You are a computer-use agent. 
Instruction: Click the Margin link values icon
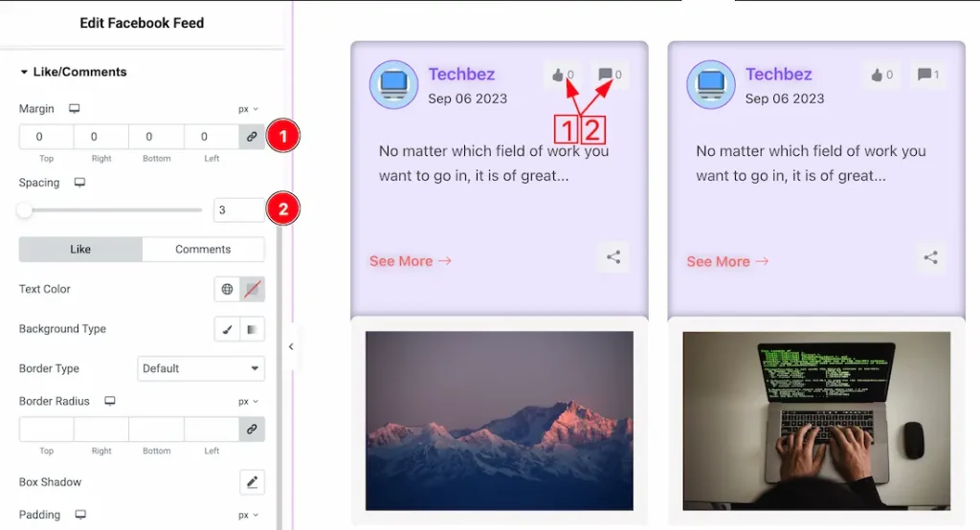[252, 137]
